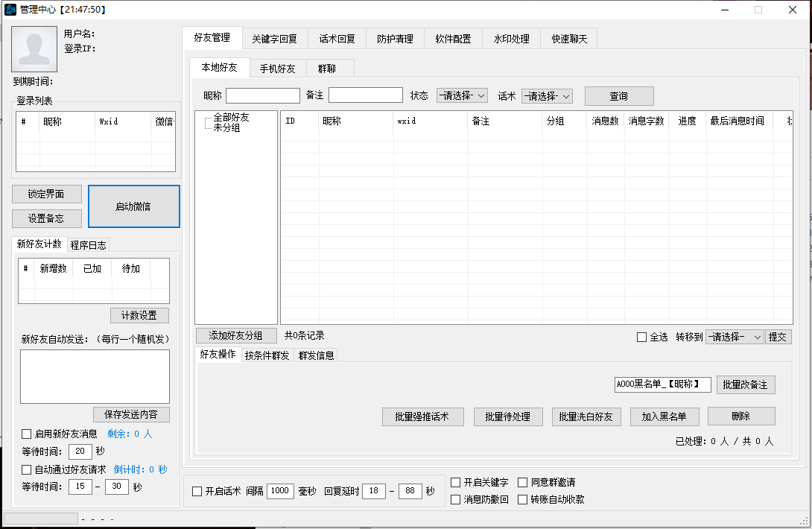The height and width of the screenshot is (529, 812).
Task: Enable 启用新好友消息 checkbox
Action: click(x=26, y=434)
